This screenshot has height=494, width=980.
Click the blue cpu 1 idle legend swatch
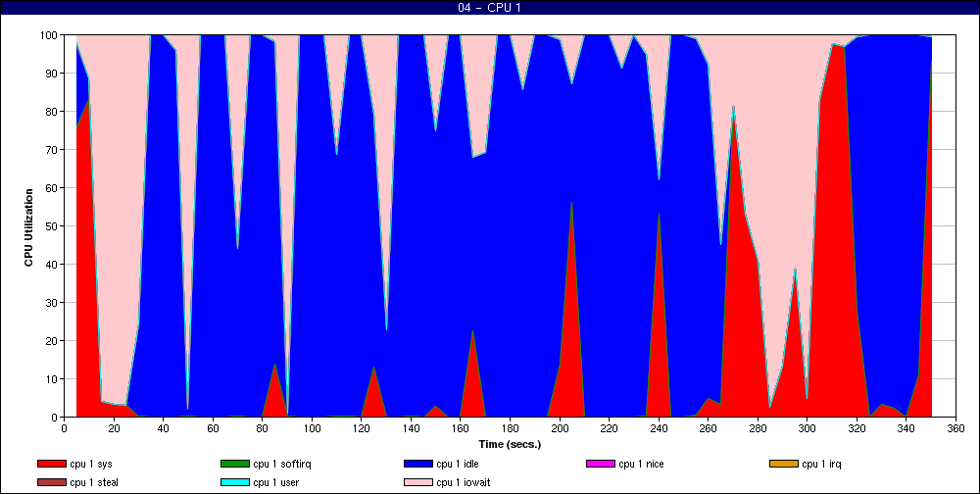(x=418, y=464)
